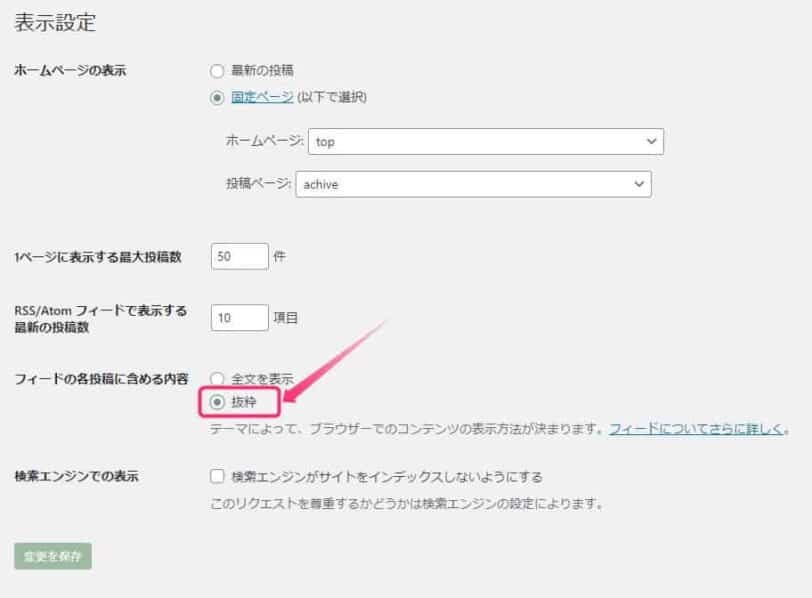Click the 1ページに表示する最大投稿数 label
The width and height of the screenshot is (812, 598).
tap(98, 257)
